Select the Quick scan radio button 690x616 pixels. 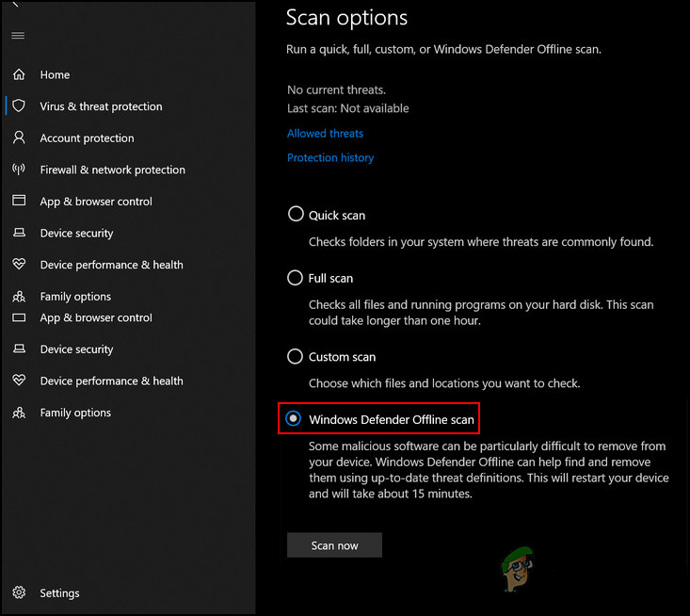click(x=296, y=215)
